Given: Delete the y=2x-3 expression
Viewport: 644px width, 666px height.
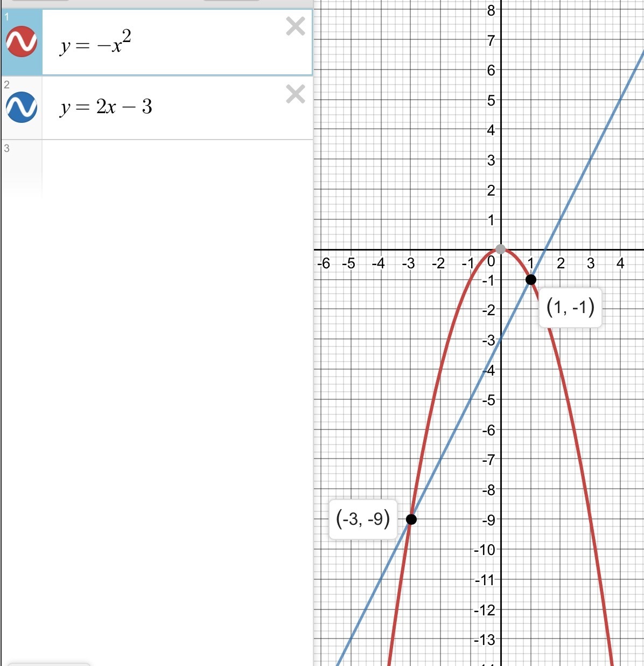Looking at the screenshot, I should [x=295, y=94].
